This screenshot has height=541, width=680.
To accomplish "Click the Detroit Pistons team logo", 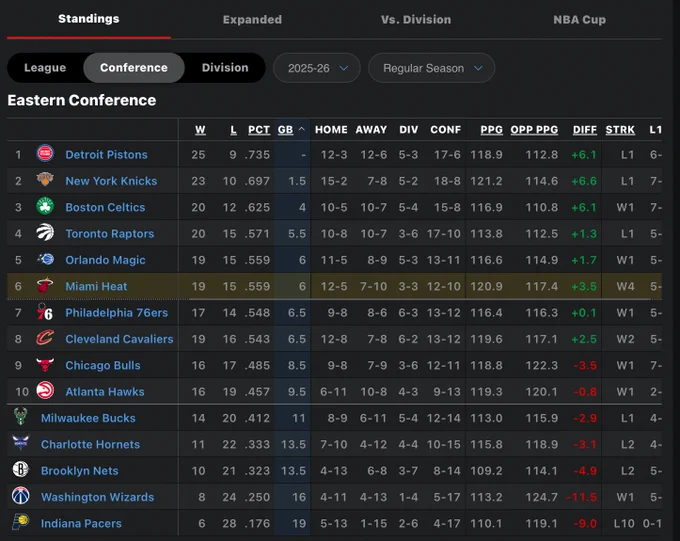I will (45, 154).
